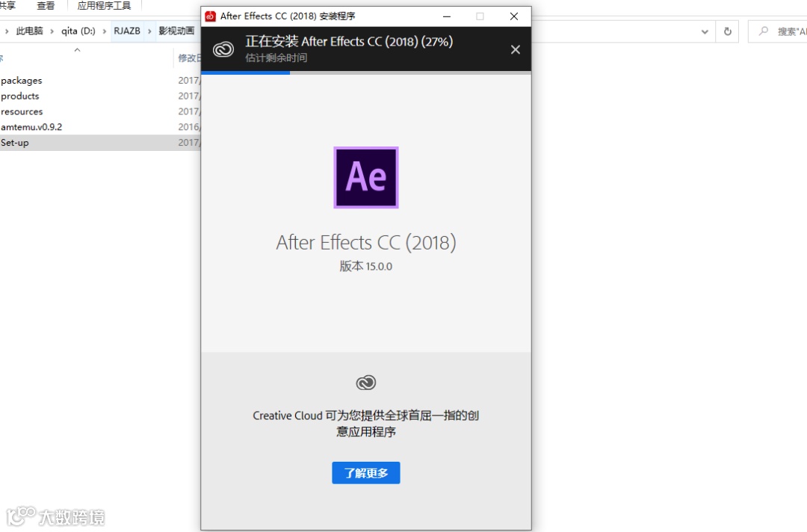Go to RJAZB in the breadcrumb

tap(126, 31)
